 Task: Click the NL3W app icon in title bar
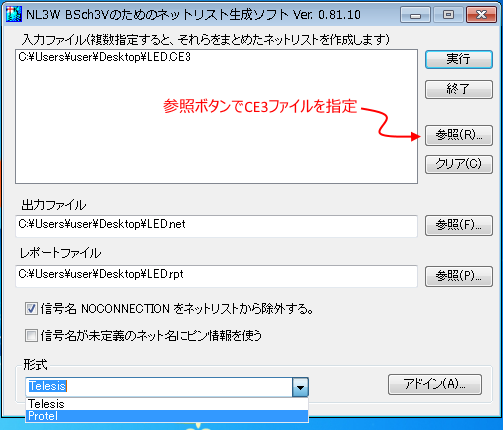click(x=14, y=14)
